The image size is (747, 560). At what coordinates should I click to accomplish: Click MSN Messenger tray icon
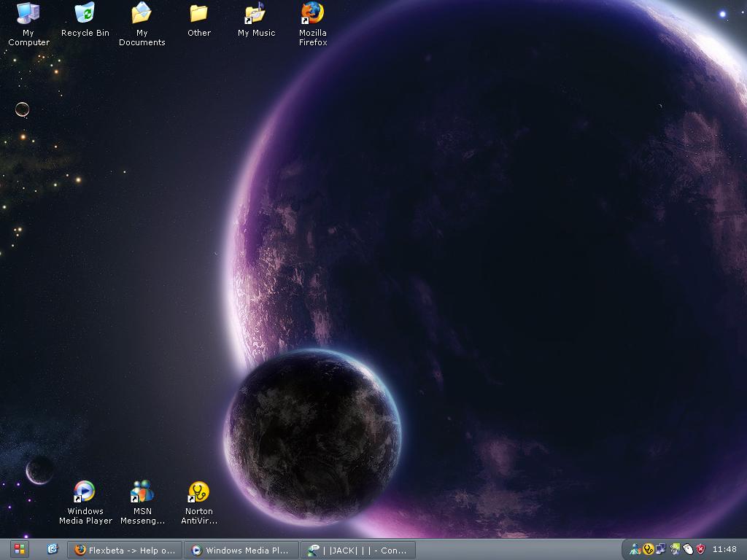click(635, 549)
